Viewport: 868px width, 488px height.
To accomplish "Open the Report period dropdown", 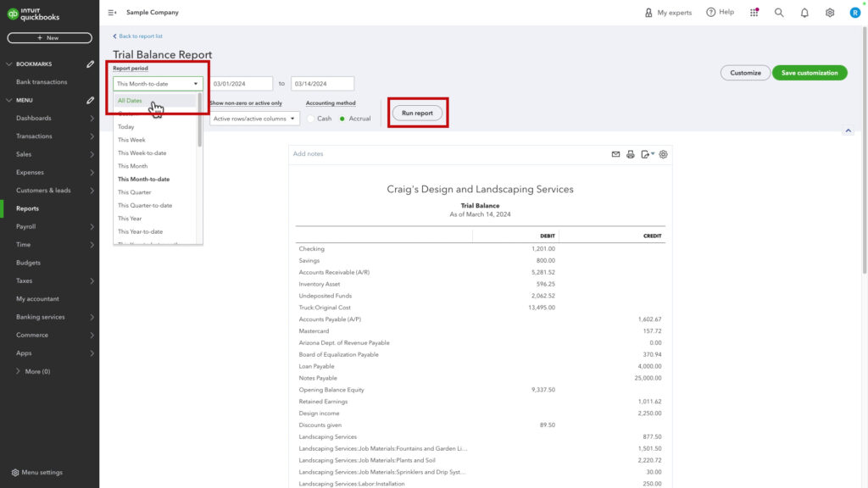I will coord(157,83).
